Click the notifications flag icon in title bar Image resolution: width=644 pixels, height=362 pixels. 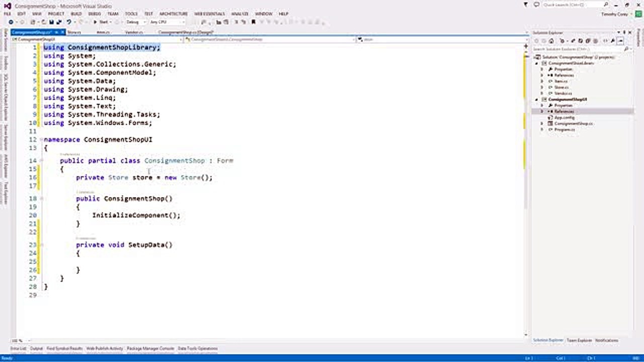pos(526,5)
